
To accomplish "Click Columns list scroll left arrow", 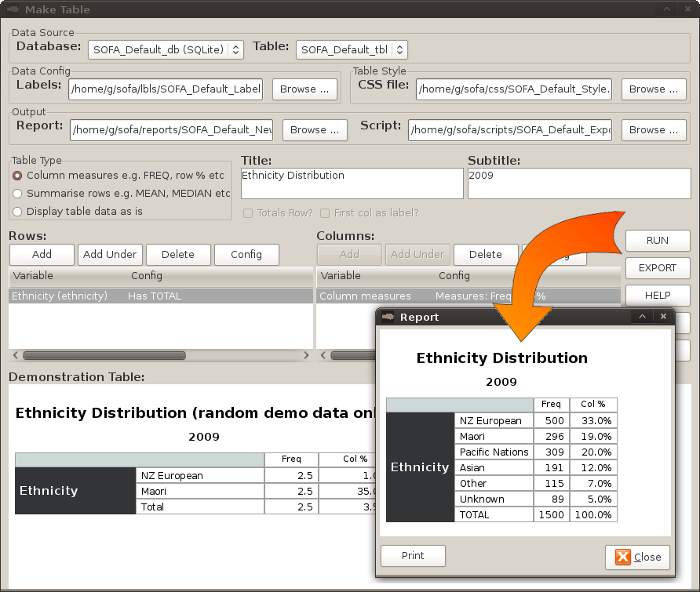I will pos(323,355).
